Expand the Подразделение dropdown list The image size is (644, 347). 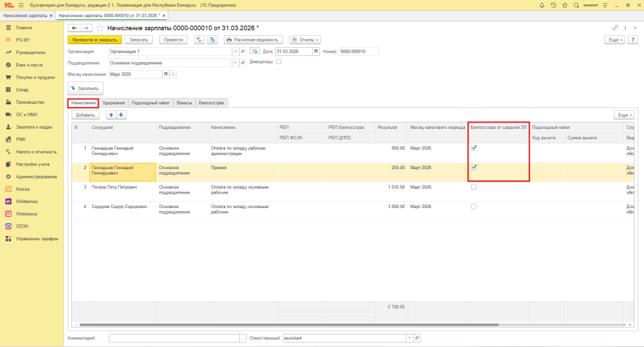tap(235, 63)
